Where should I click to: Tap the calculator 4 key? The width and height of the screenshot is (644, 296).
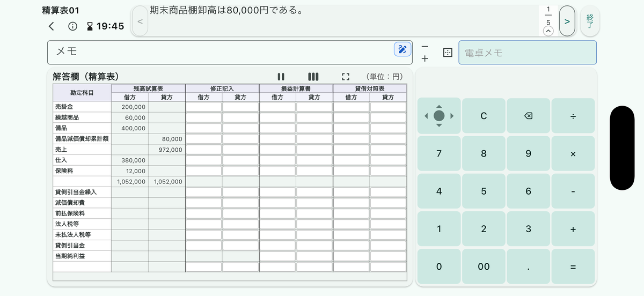[x=439, y=191]
